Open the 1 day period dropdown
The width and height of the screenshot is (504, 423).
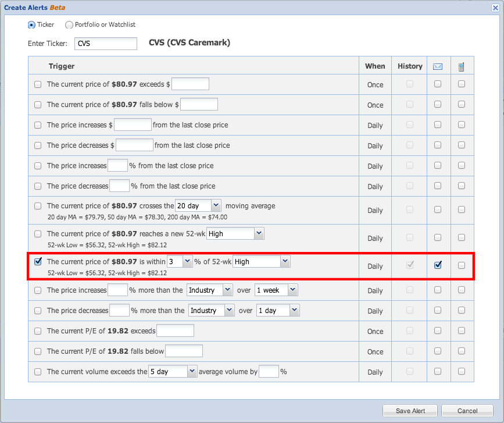[278, 310]
